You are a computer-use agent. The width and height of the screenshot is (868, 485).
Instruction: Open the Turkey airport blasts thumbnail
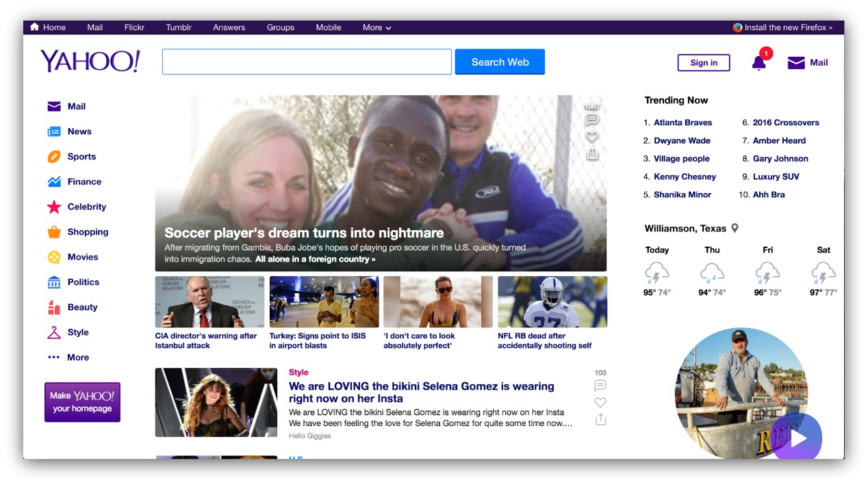tap(324, 302)
